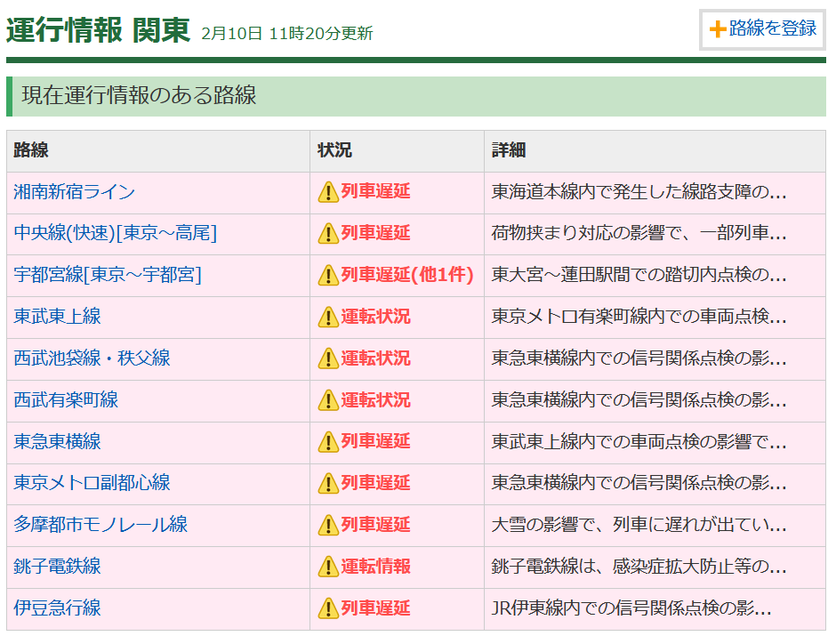Image resolution: width=836 pixels, height=644 pixels.
Task: Click 列車遅延 status for 伊豆急行線
Action: tap(376, 608)
